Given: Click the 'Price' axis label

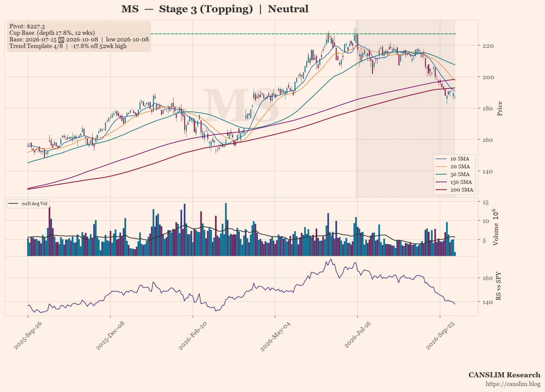Looking at the screenshot, I should click(500, 109).
